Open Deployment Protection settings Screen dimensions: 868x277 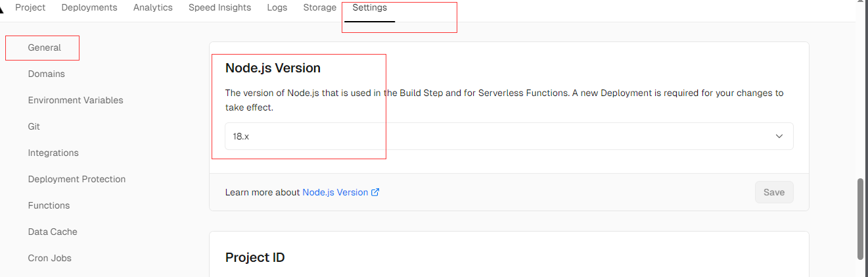click(x=77, y=179)
